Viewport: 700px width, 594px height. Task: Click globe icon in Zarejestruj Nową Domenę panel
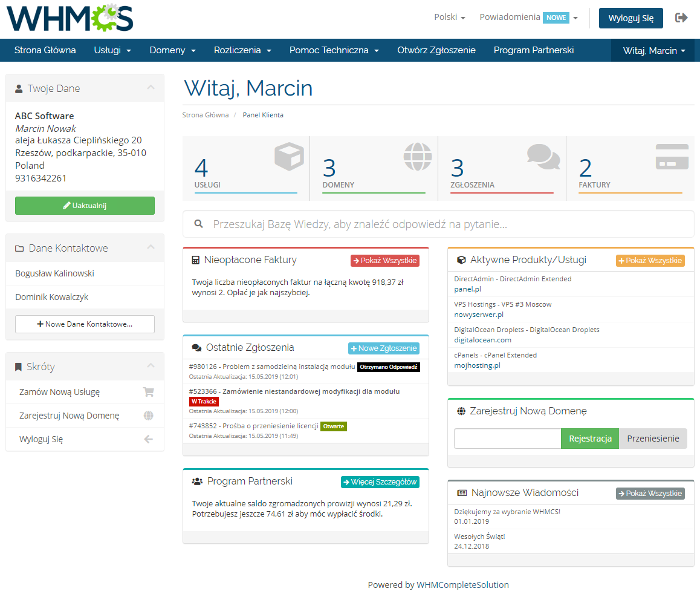[x=461, y=411]
